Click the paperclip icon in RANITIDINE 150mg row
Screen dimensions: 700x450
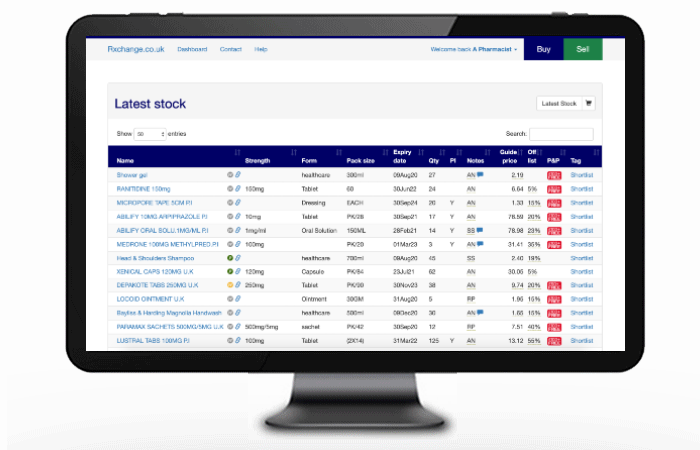pyautogui.click(x=238, y=188)
